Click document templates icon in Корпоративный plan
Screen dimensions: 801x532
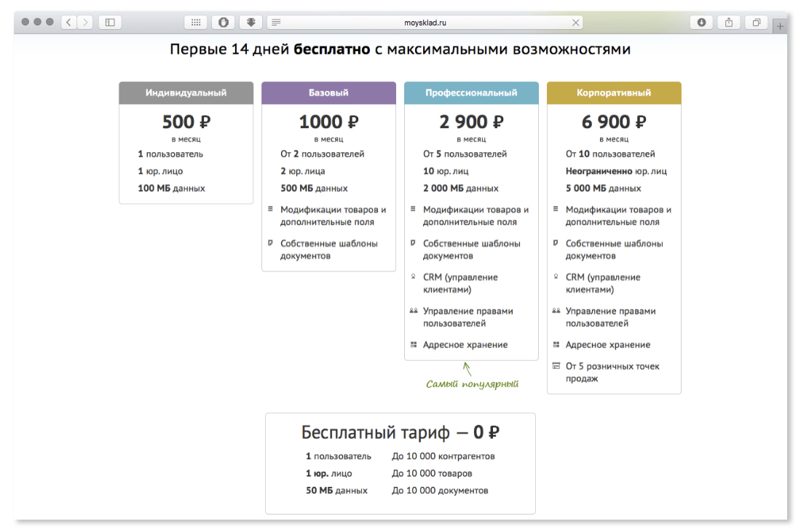pyautogui.click(x=556, y=243)
